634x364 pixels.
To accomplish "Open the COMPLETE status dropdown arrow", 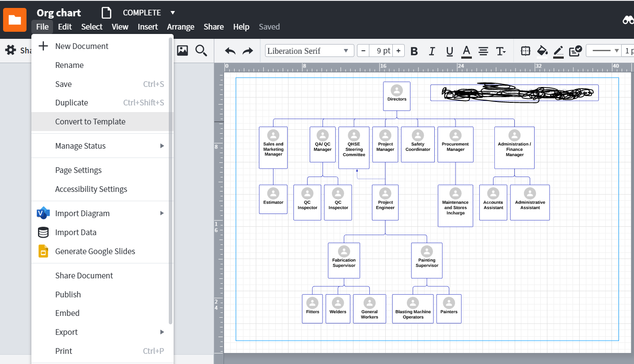I will tap(173, 12).
